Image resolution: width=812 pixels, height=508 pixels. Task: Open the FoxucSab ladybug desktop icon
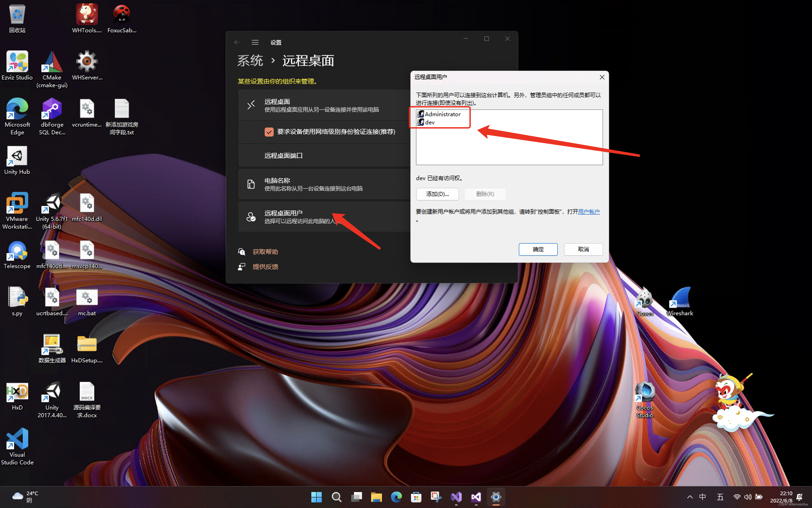pyautogui.click(x=122, y=18)
